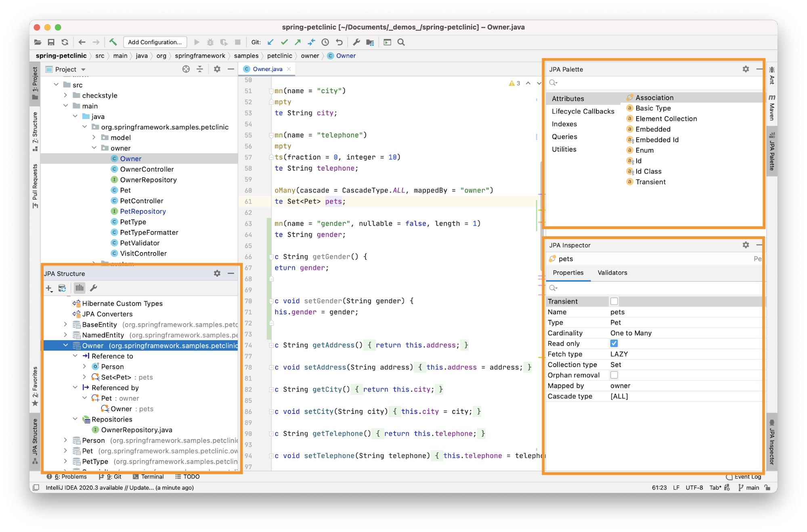This screenshot has width=807, height=532.
Task: Open Project panel gear settings
Action: click(217, 69)
